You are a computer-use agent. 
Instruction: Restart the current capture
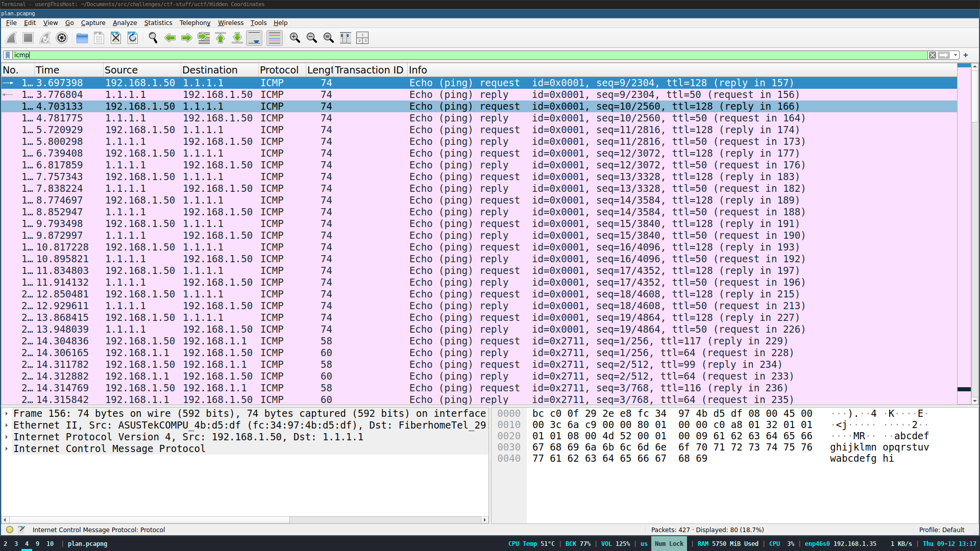pyautogui.click(x=45, y=38)
